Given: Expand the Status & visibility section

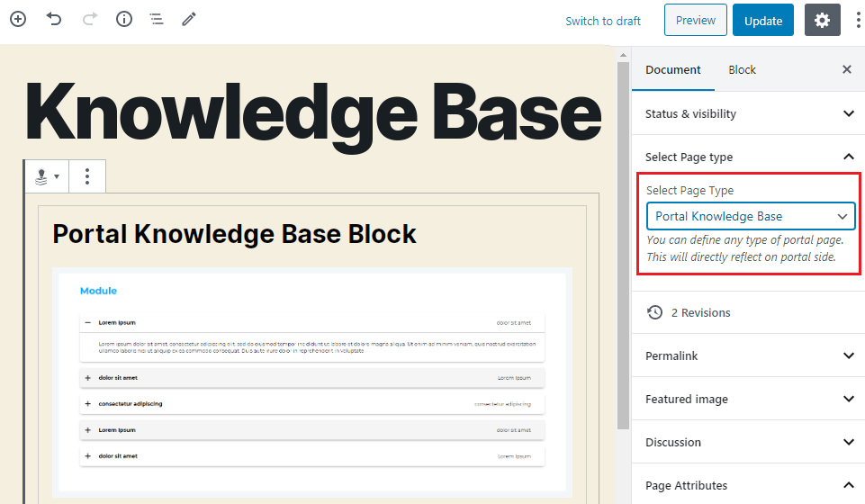Looking at the screenshot, I should 748,113.
